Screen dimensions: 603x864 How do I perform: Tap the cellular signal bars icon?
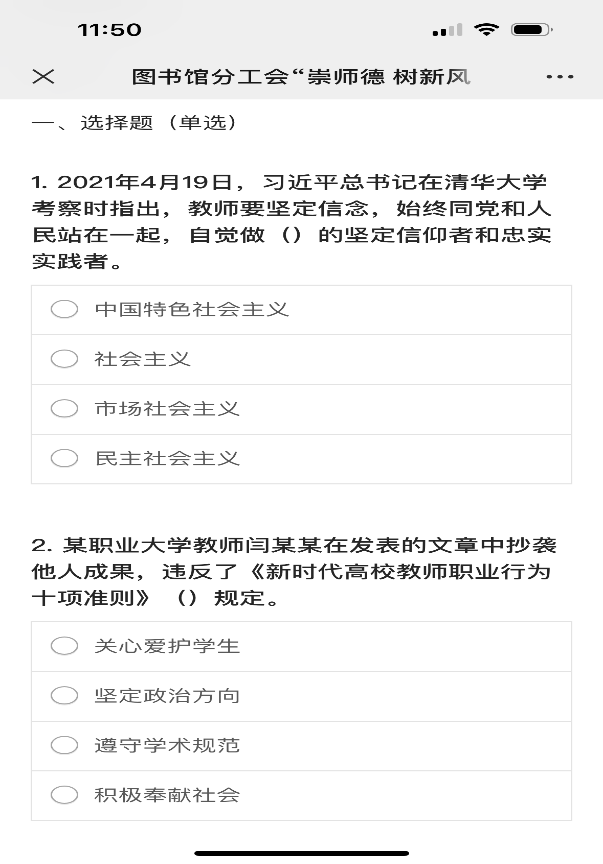448,31
